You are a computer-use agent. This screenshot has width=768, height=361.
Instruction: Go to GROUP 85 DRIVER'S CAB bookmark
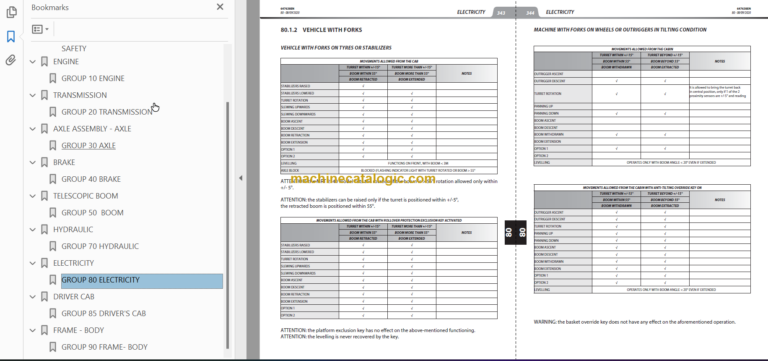point(104,313)
